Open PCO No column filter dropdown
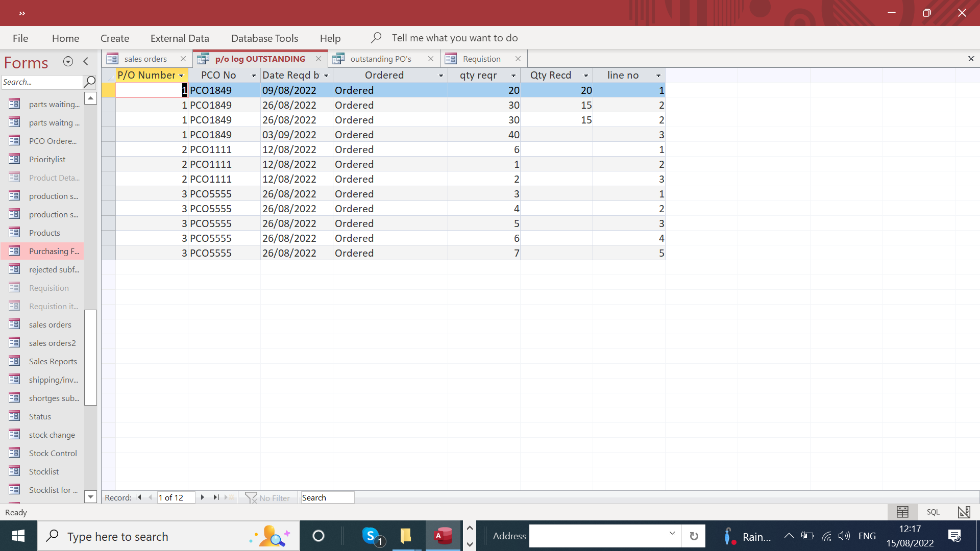Image resolution: width=980 pixels, height=551 pixels. (254, 76)
